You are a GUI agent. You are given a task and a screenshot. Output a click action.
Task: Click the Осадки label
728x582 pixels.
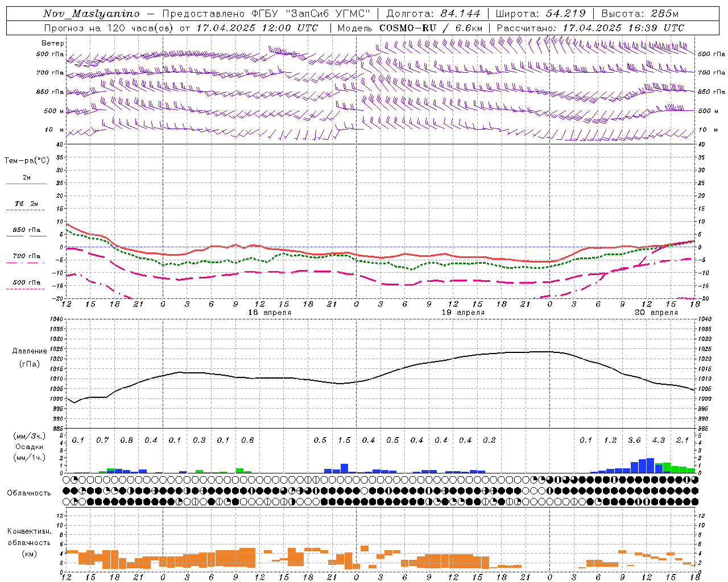(29, 447)
